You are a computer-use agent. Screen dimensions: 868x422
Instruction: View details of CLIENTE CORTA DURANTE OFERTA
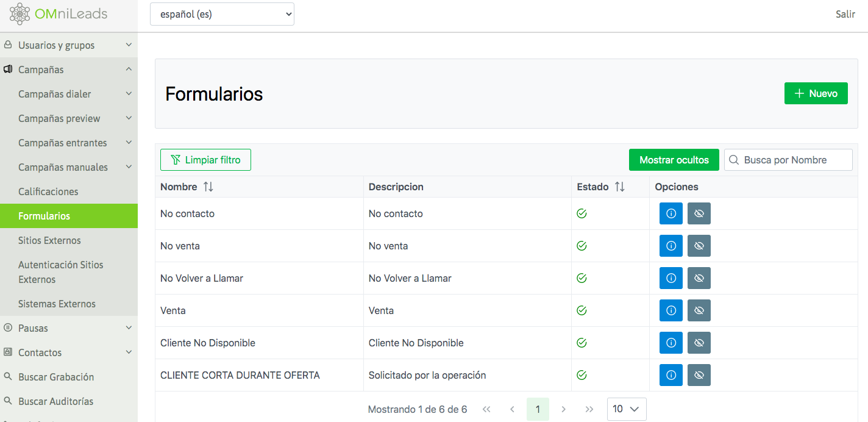pyautogui.click(x=671, y=375)
